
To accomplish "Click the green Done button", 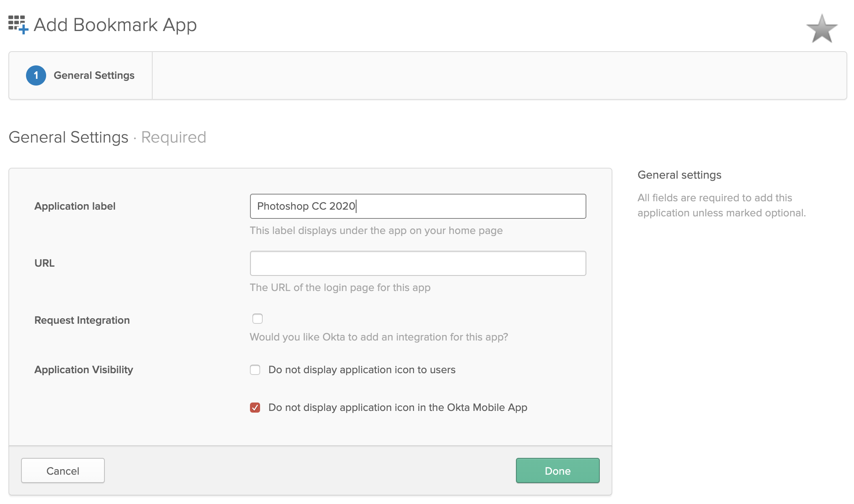I will (557, 470).
